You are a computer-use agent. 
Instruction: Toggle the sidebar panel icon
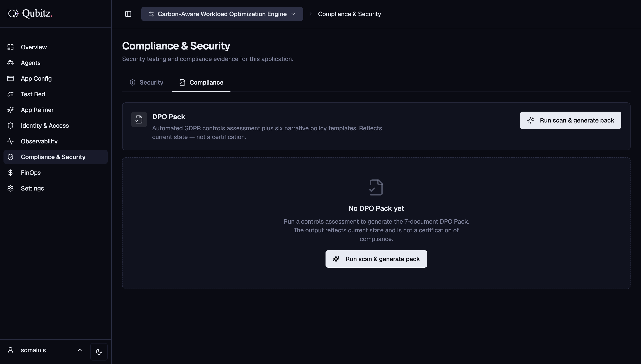click(x=128, y=14)
